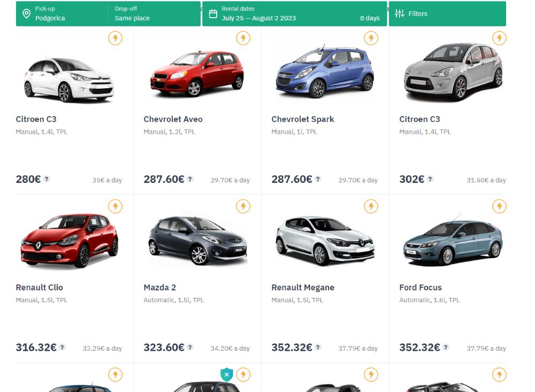Viewport: 535px width, 392px height.
Task: Select the Chevrolet Spark name link
Action: 304,119
